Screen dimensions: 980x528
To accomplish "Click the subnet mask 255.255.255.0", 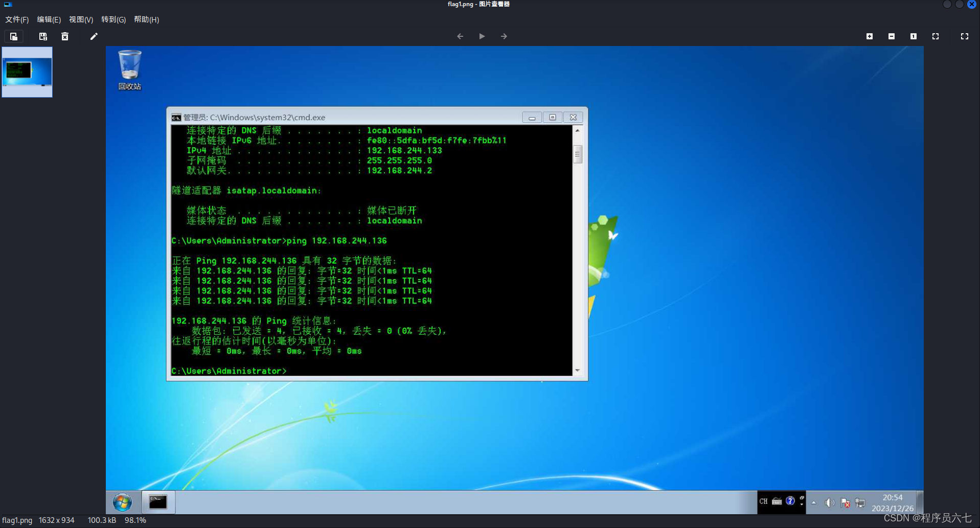I will [399, 160].
